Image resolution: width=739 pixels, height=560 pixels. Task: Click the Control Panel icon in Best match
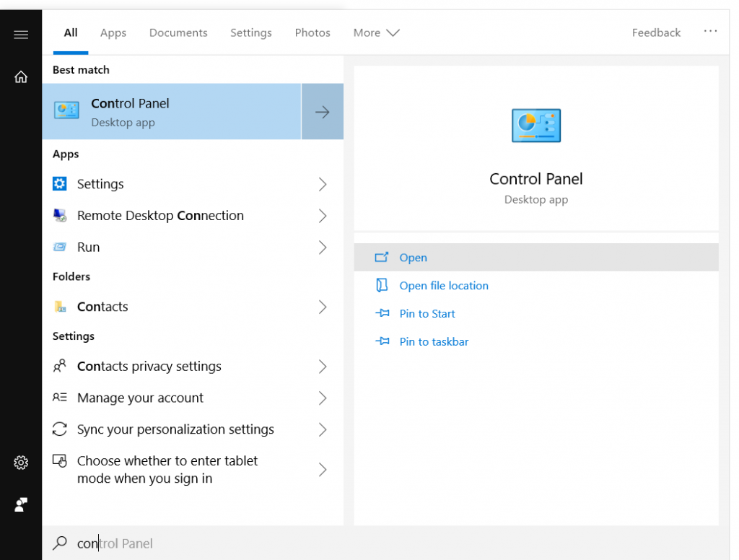(66, 111)
